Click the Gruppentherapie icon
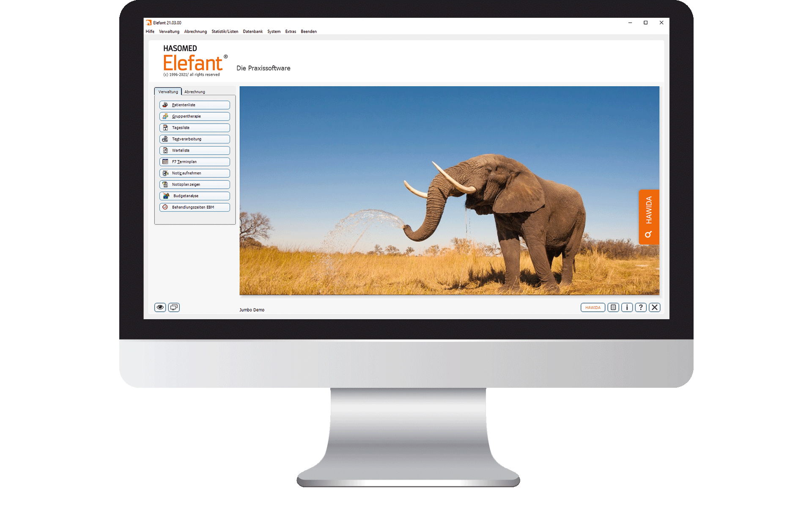 165,116
